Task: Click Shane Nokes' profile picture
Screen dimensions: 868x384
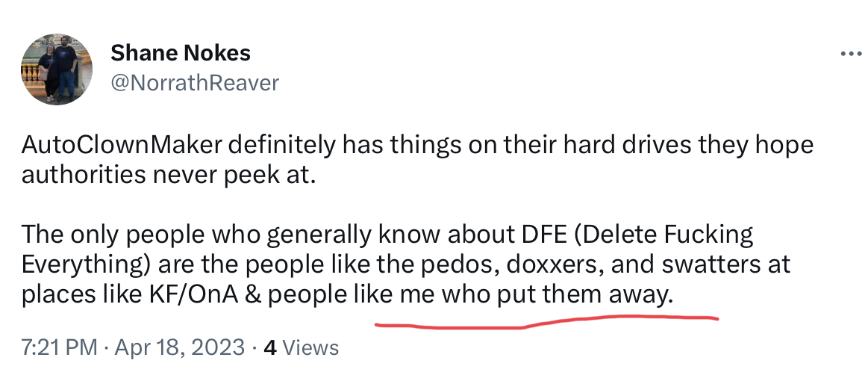Action: click(x=57, y=68)
